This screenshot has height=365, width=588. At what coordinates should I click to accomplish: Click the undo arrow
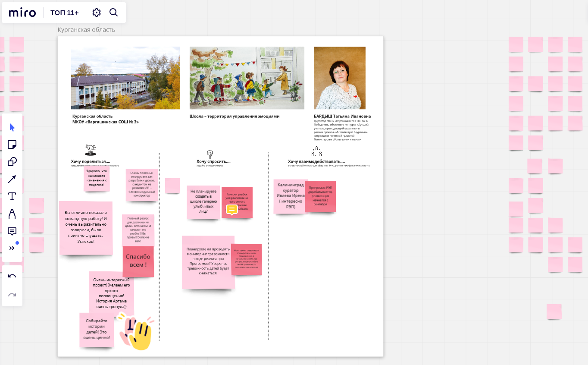coord(12,277)
